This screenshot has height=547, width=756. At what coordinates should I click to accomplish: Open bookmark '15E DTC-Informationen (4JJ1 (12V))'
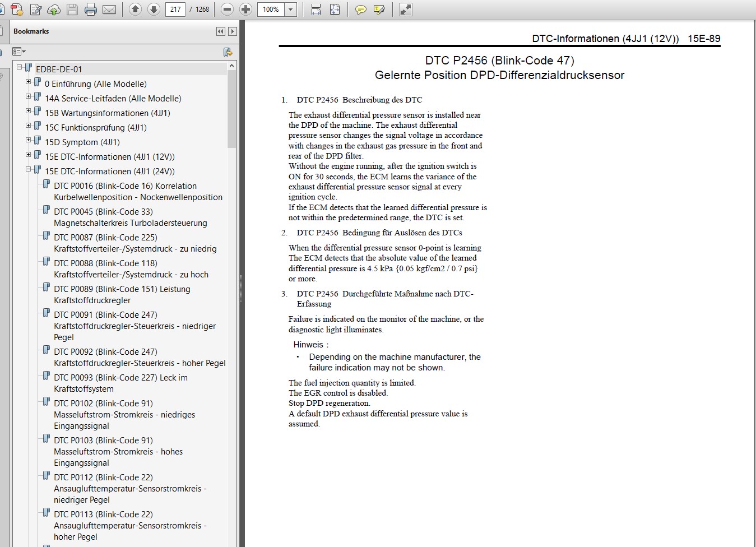point(110,157)
